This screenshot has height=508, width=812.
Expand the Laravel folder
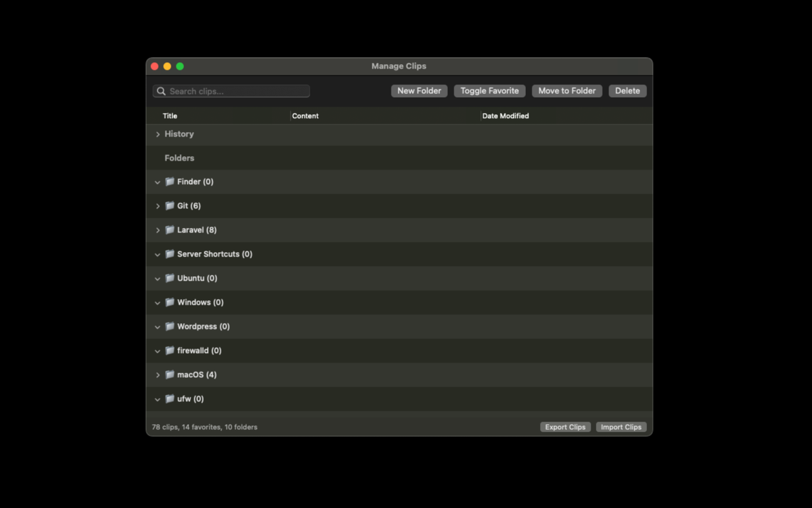[157, 230]
